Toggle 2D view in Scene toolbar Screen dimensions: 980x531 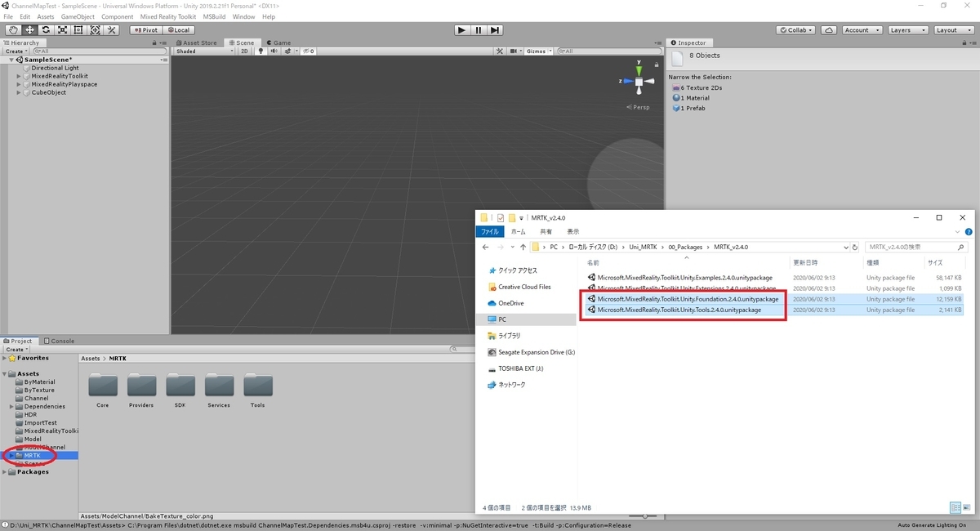244,51
